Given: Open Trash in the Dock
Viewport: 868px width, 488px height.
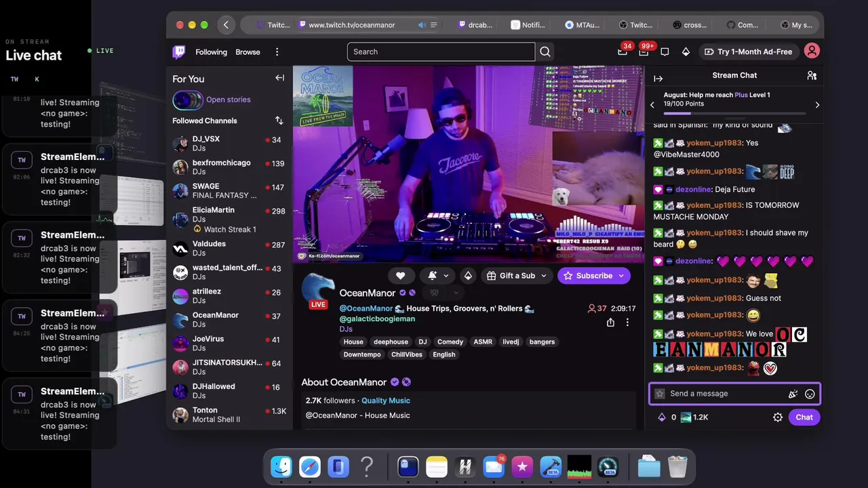Looking at the screenshot, I should 677,467.
